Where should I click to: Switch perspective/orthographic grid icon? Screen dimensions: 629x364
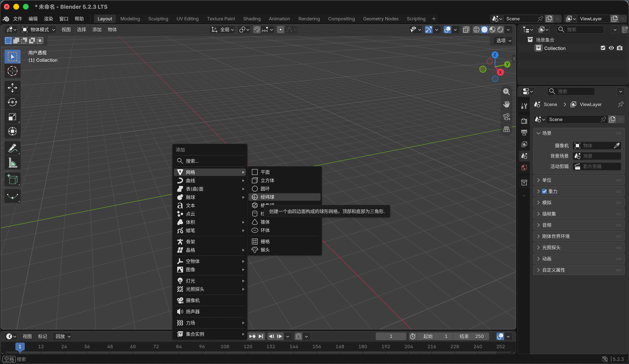click(x=506, y=129)
